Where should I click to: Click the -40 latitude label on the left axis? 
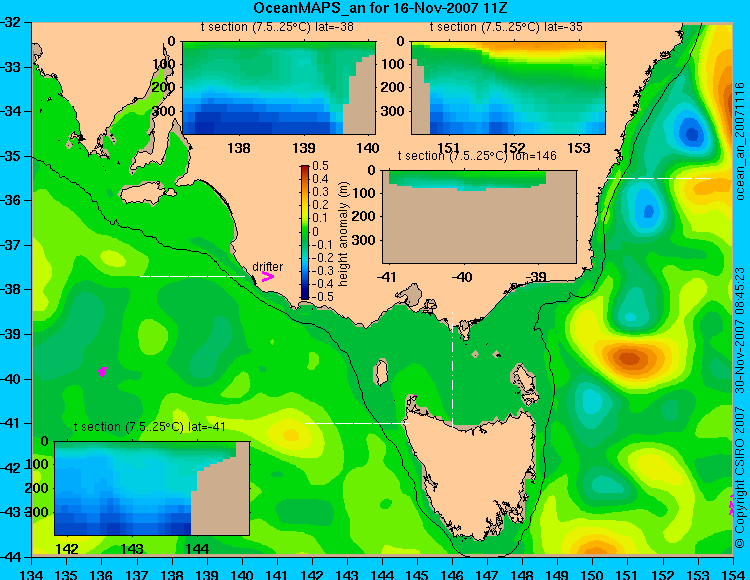point(11,379)
